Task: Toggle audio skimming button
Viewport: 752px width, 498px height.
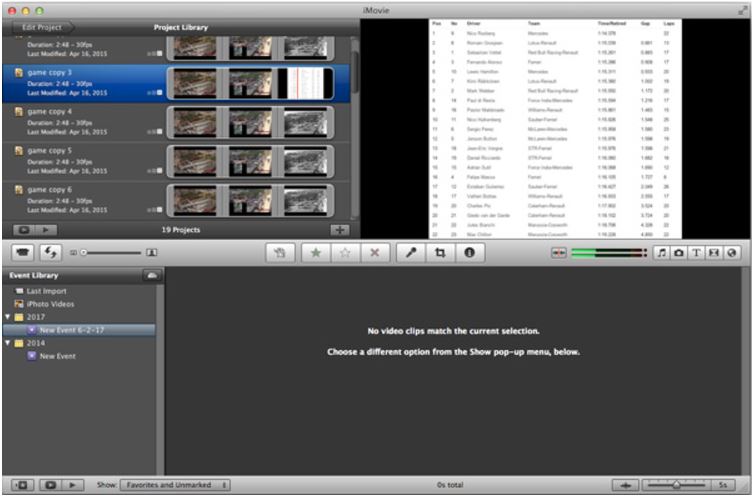Action: point(559,253)
